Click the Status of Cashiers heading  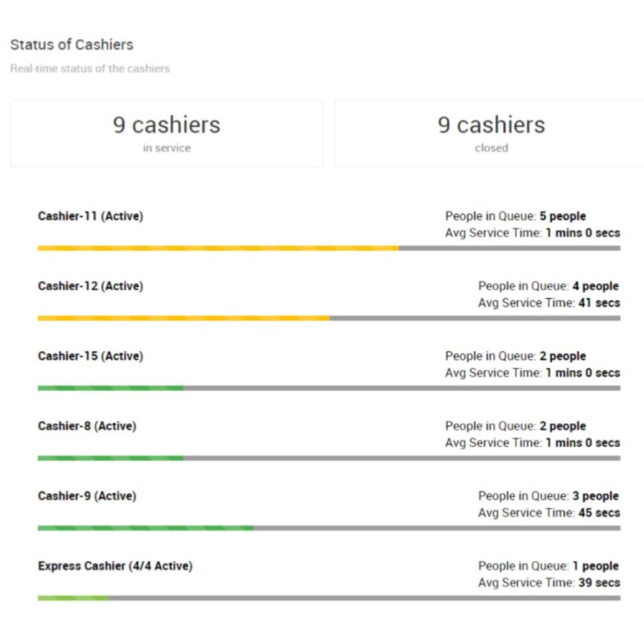click(x=72, y=45)
